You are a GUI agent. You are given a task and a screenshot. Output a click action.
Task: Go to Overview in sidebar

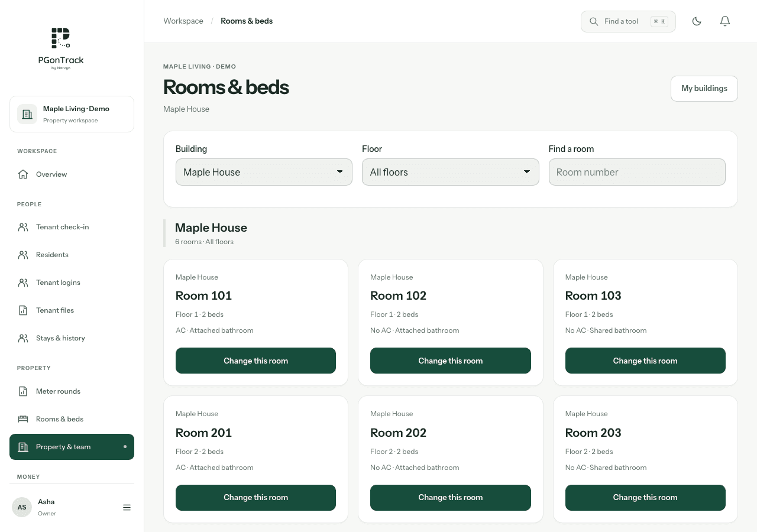pyautogui.click(x=72, y=174)
